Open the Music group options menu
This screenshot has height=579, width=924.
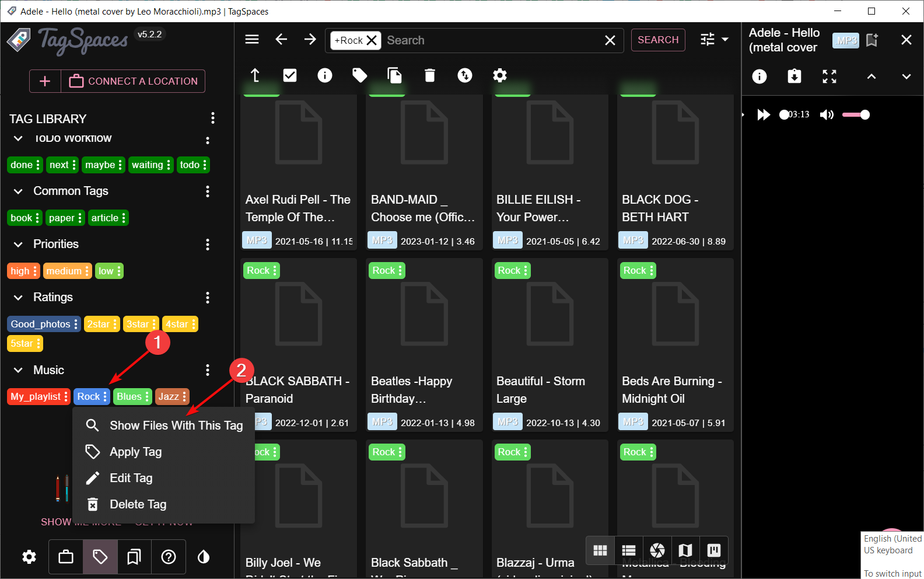[208, 370]
